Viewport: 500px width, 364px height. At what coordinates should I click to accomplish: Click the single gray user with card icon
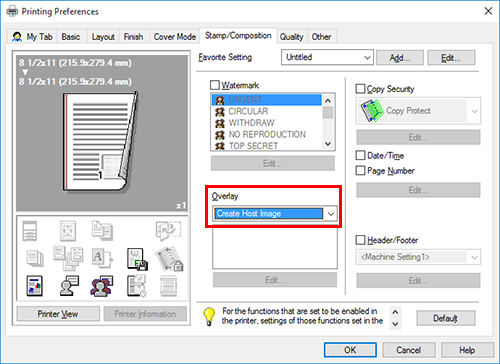(x=69, y=286)
